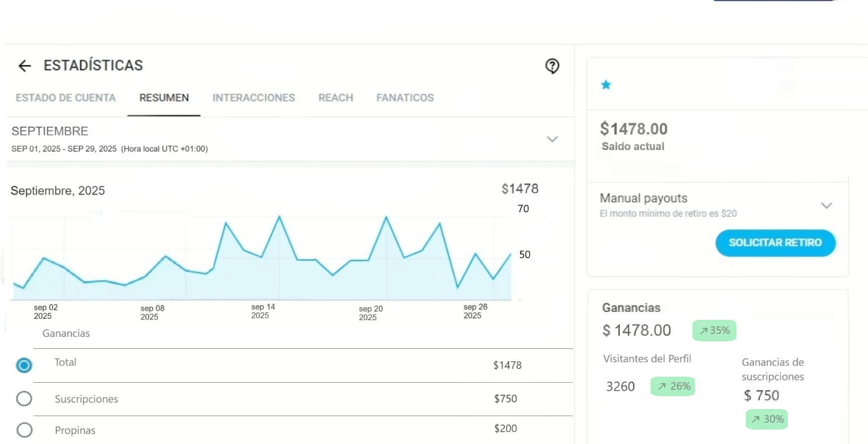868x444 pixels.
Task: Select the Total earnings radio button
Action: (x=24, y=365)
